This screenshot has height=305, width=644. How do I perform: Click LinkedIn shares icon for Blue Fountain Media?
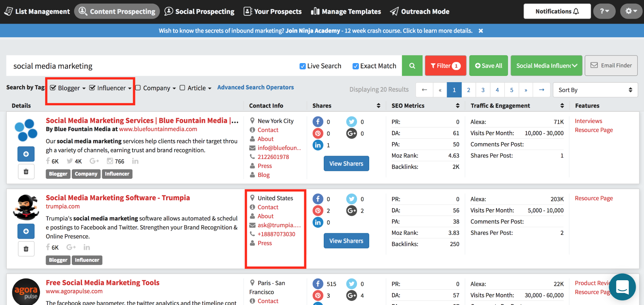[318, 145]
